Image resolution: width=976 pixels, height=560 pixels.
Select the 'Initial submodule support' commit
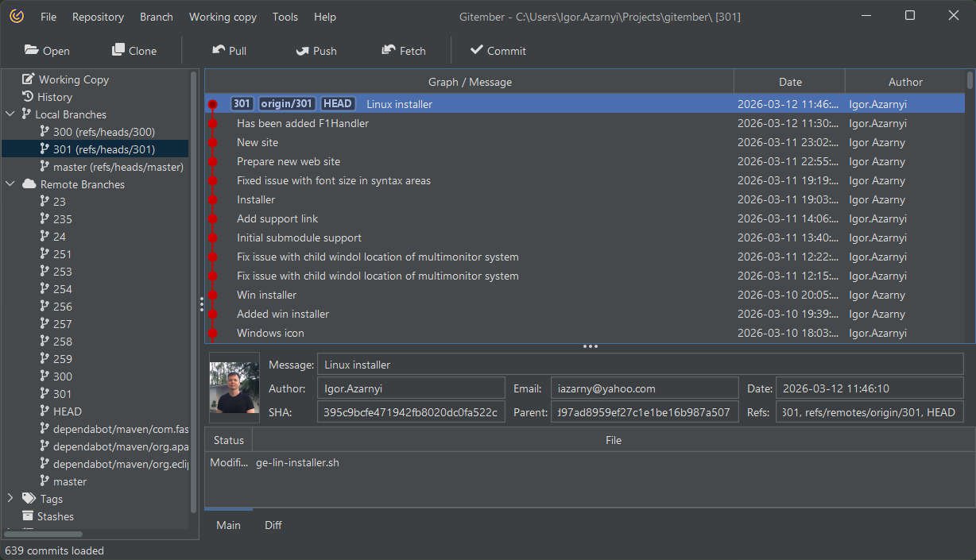click(x=299, y=238)
